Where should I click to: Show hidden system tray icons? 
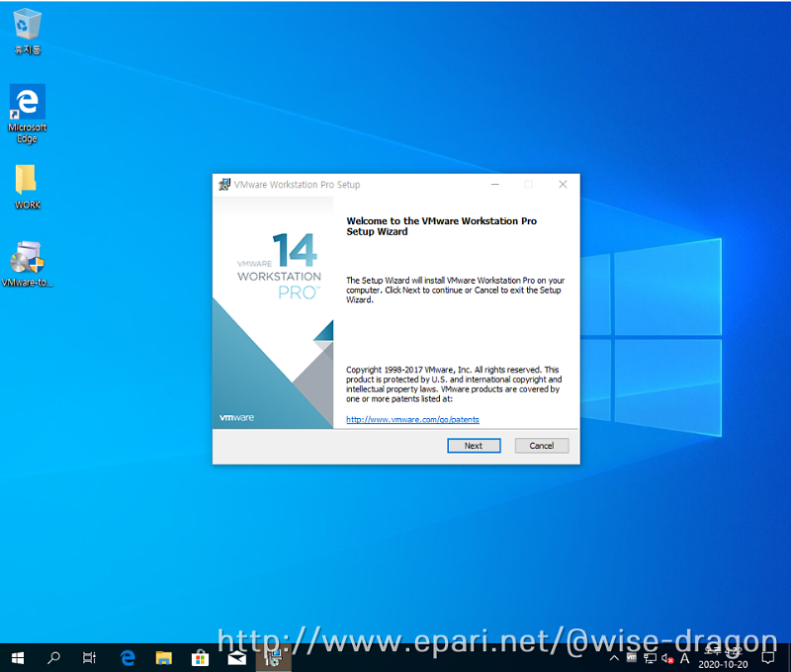click(614, 658)
